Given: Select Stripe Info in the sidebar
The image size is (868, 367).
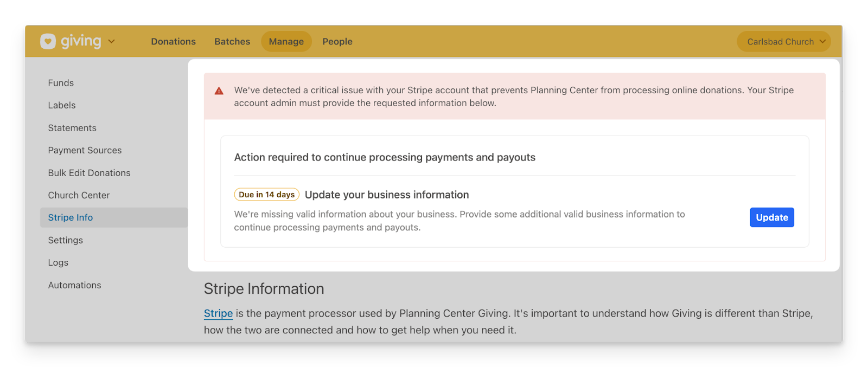Looking at the screenshot, I should pos(71,217).
